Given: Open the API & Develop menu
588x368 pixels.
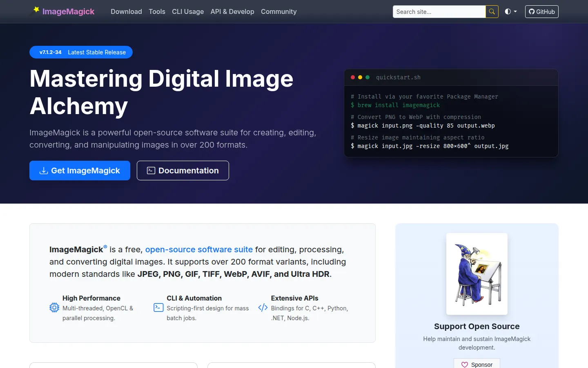Looking at the screenshot, I should (232, 12).
